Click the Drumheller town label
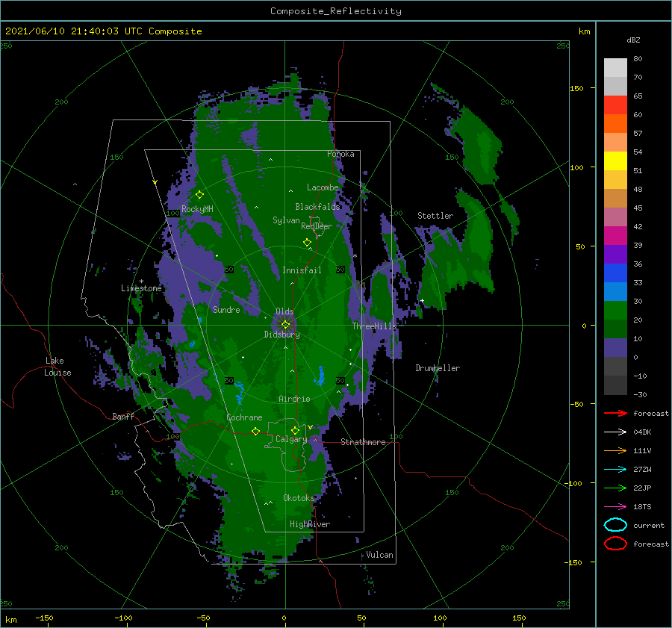Viewport: 672px width, 628px height. pyautogui.click(x=438, y=368)
